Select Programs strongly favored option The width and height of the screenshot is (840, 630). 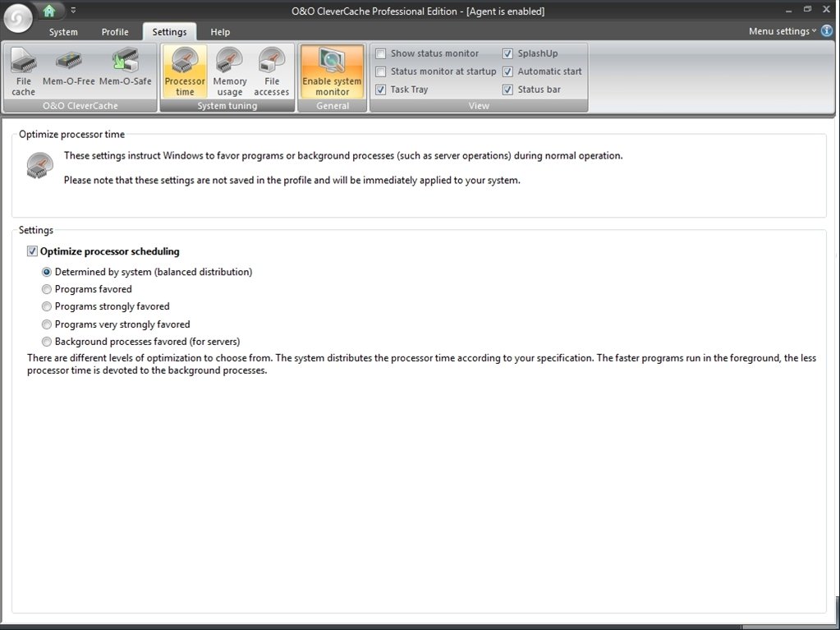(47, 306)
